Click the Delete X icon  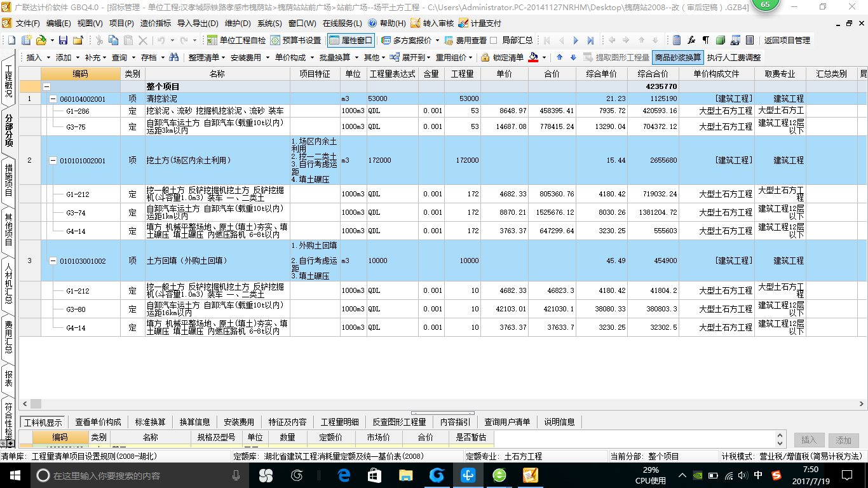coord(143,40)
